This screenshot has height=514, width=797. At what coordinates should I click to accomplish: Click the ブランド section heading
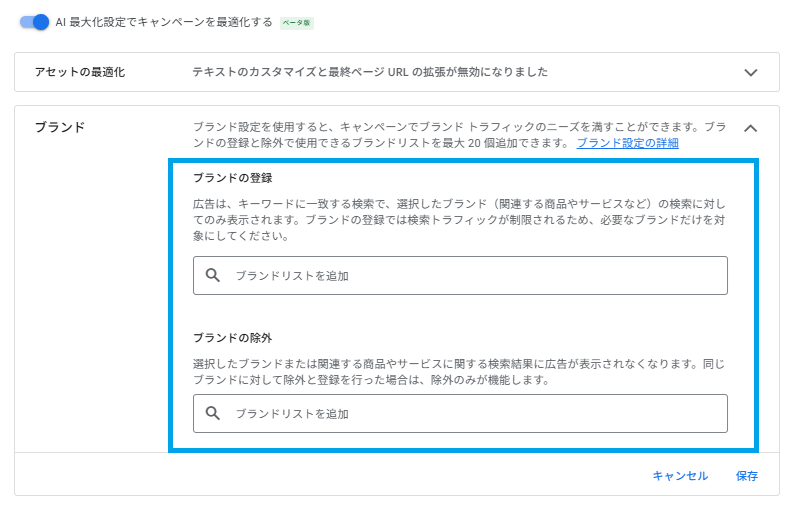pyautogui.click(x=59, y=127)
